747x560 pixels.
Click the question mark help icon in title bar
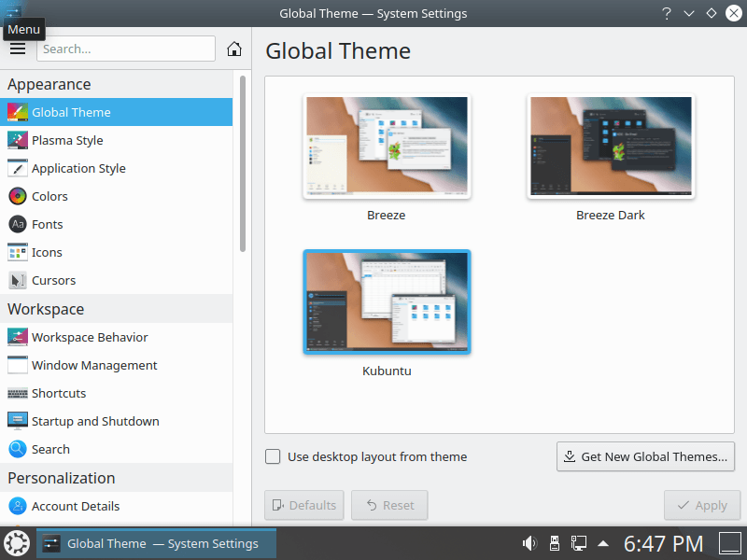pos(667,13)
